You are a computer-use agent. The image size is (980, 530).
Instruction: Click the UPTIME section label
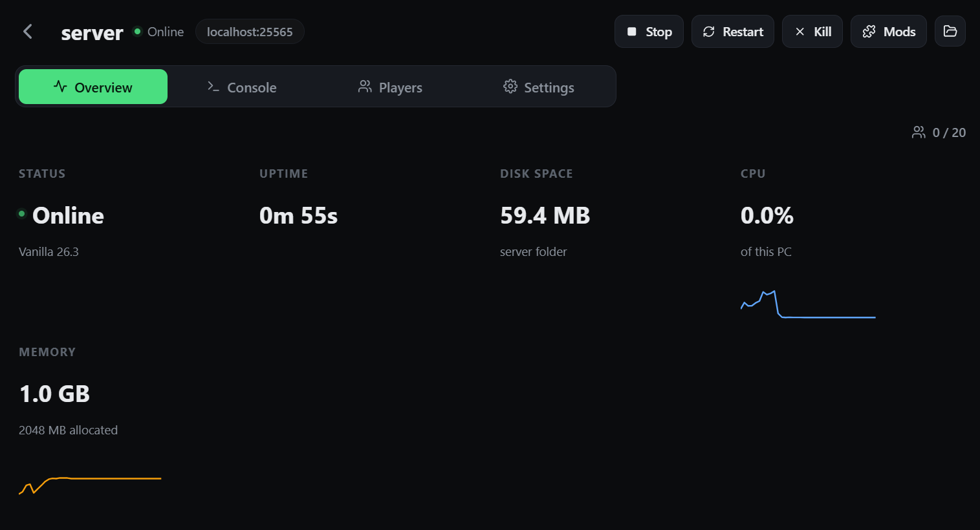click(283, 174)
